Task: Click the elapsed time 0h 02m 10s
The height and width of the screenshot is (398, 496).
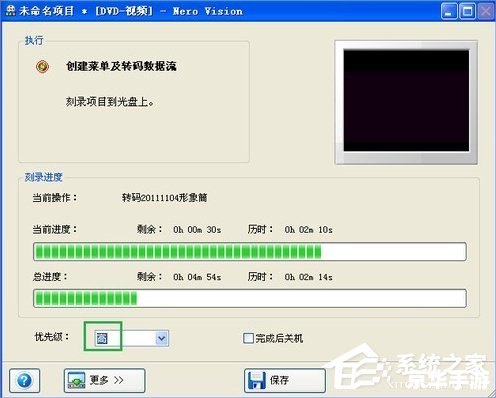Action: 308,230
